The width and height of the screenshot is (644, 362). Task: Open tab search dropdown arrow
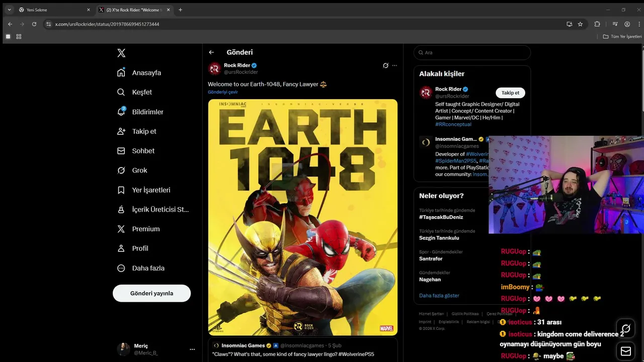9,10
